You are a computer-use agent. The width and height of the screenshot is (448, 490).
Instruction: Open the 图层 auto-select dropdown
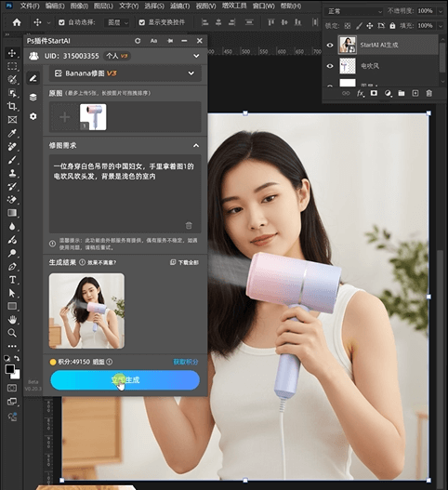pyautogui.click(x=117, y=22)
